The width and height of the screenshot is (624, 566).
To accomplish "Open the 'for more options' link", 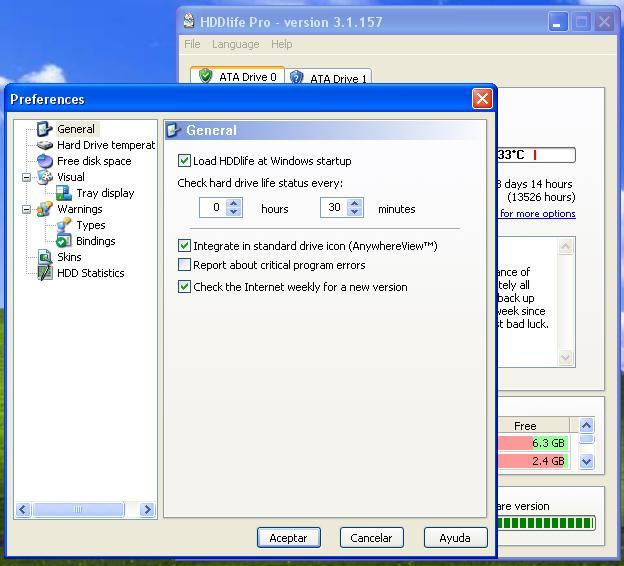I will point(537,214).
